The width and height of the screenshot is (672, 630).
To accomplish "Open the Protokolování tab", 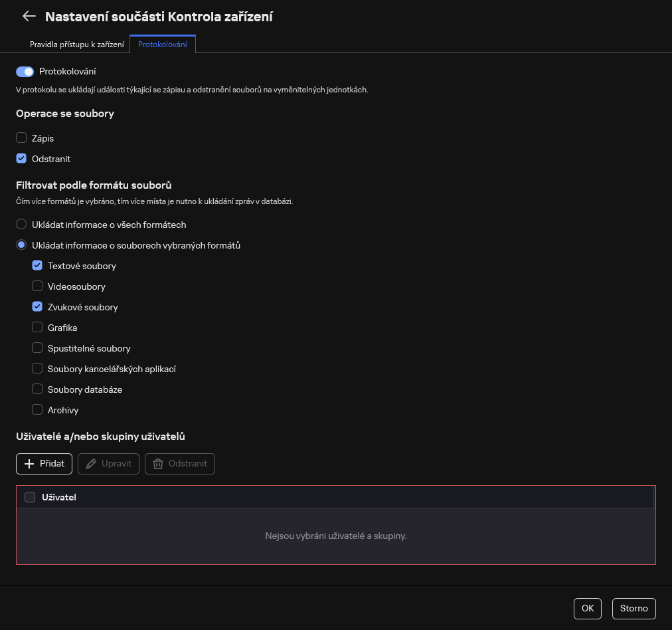I will pos(164,45).
